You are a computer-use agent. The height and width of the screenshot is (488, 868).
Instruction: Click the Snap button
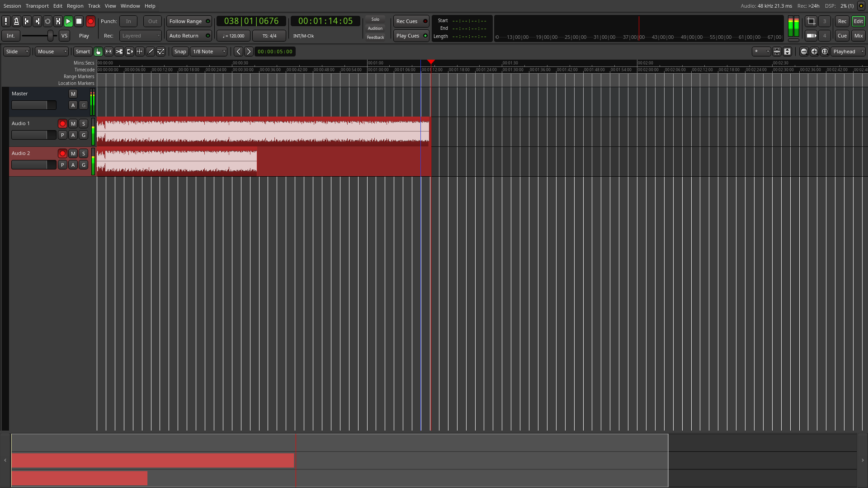[180, 52]
